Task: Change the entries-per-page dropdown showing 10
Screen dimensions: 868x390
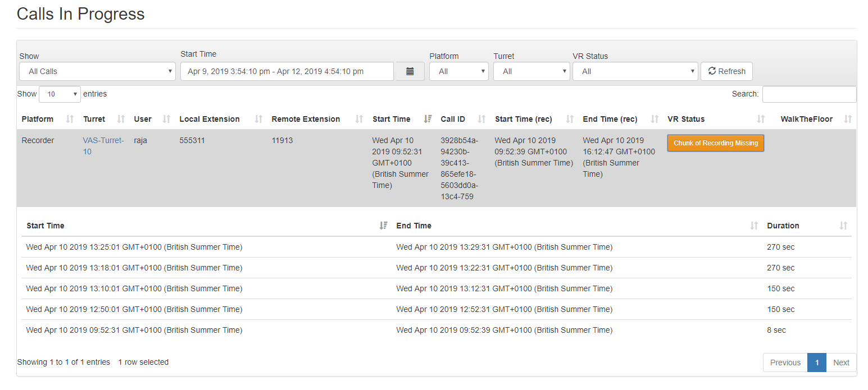Action: click(x=60, y=94)
